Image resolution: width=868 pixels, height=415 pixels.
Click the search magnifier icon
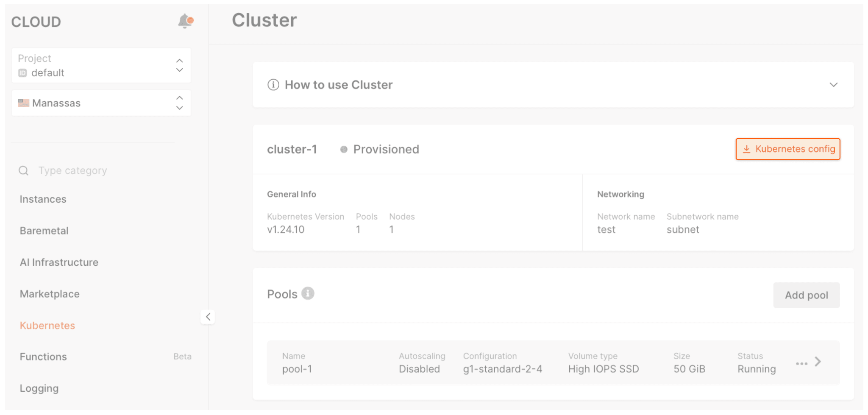24,170
